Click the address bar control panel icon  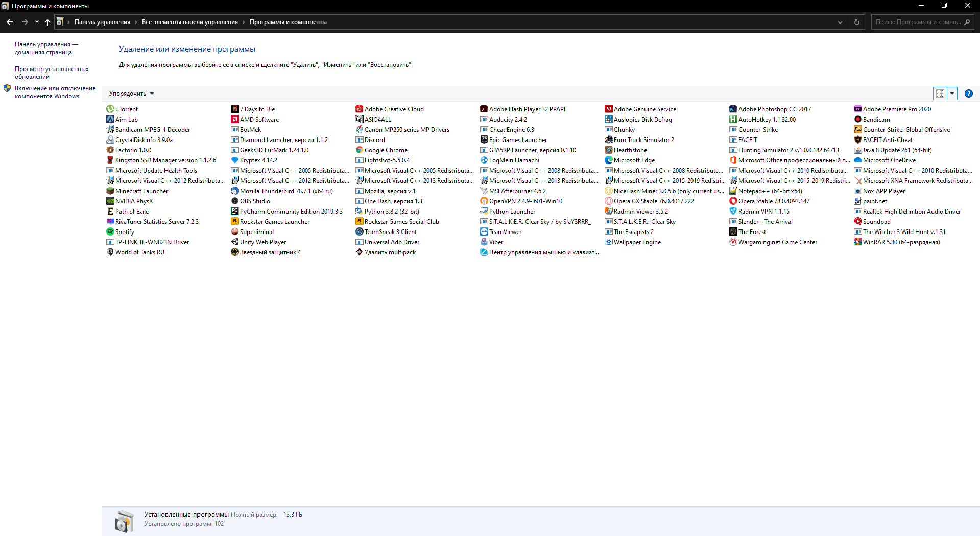pos(60,22)
